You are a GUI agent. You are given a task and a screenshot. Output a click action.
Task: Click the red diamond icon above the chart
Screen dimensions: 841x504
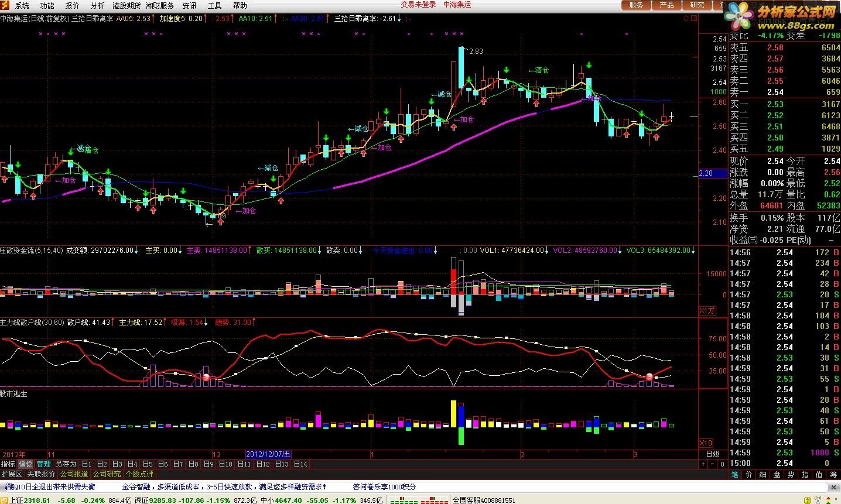click(686, 18)
